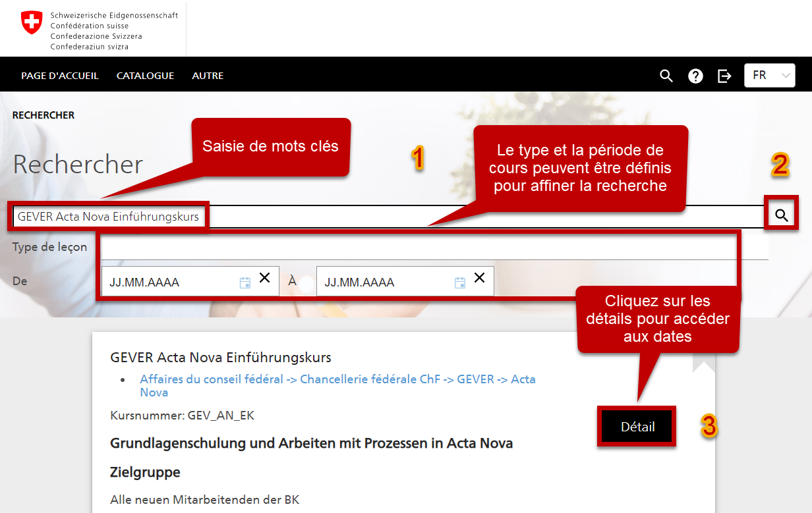Clear the end date with X
Screen dimensions: 812x513
[x=480, y=278]
